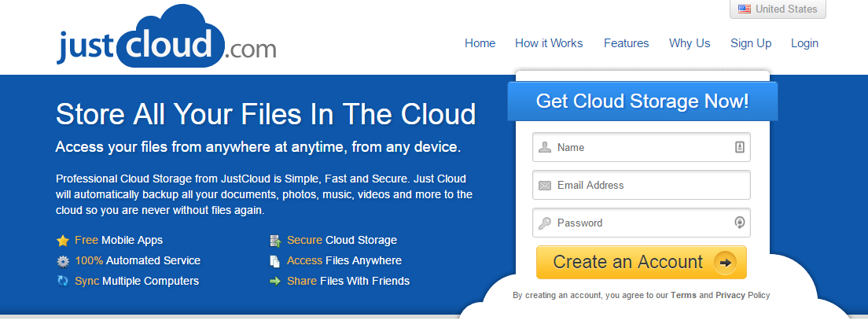
Task: Click the sync arrows icon beside Sync Multiple Computers
Action: [63, 281]
